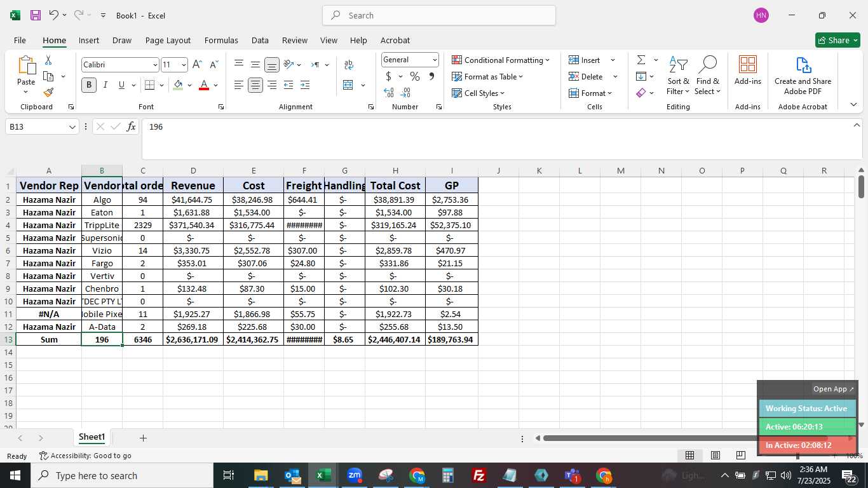Click the Merge & Center icon

(x=348, y=85)
